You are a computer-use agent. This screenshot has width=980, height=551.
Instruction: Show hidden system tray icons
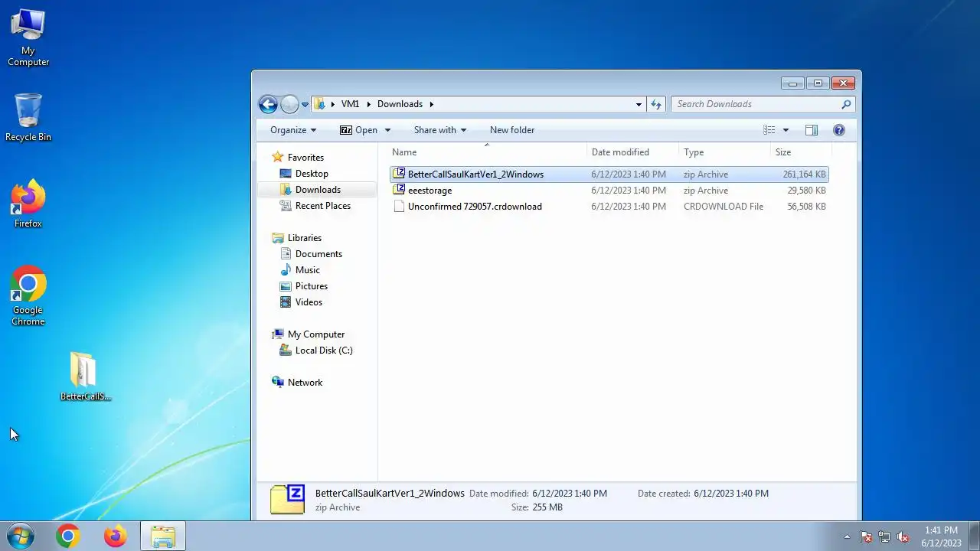pyautogui.click(x=847, y=536)
